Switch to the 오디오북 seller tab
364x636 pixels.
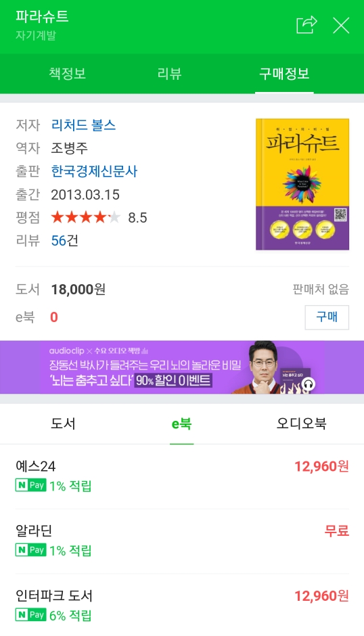[301, 424]
